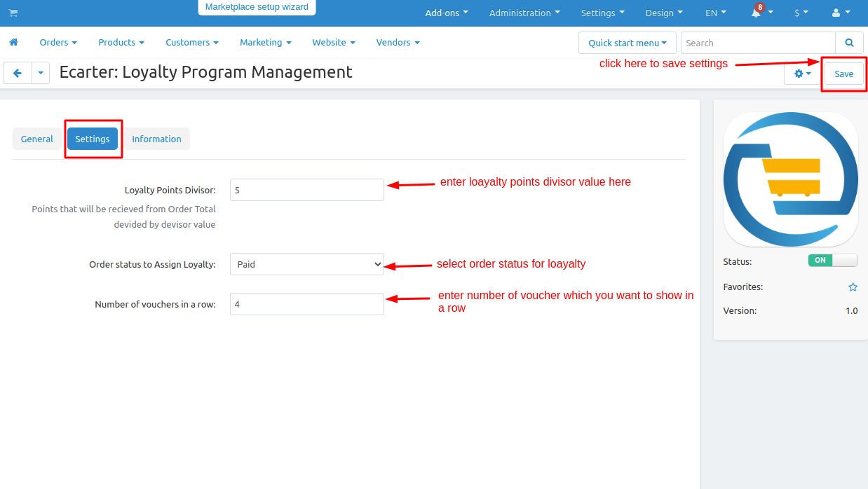Open the user account menu icon

(840, 13)
